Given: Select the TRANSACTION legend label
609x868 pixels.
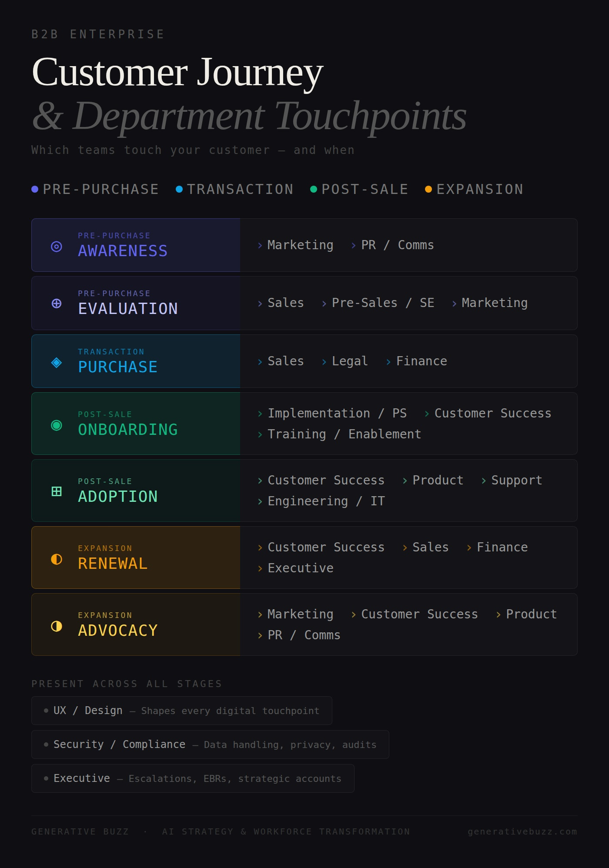Looking at the screenshot, I should point(240,189).
